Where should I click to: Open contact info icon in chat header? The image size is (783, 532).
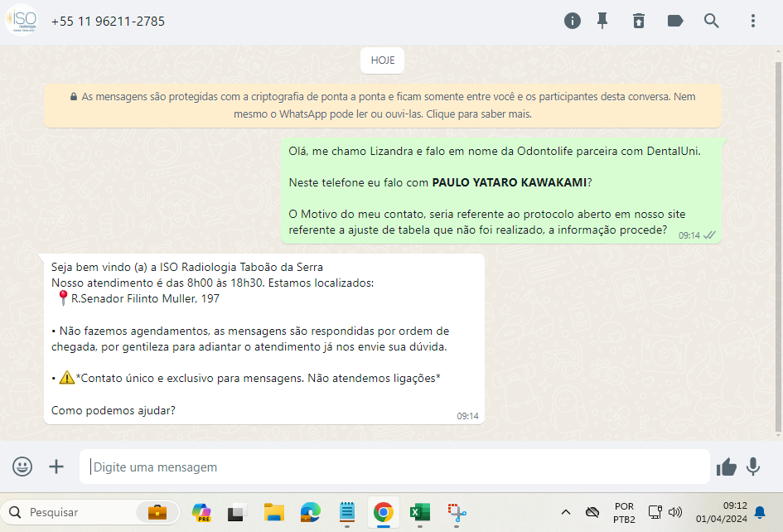[573, 21]
